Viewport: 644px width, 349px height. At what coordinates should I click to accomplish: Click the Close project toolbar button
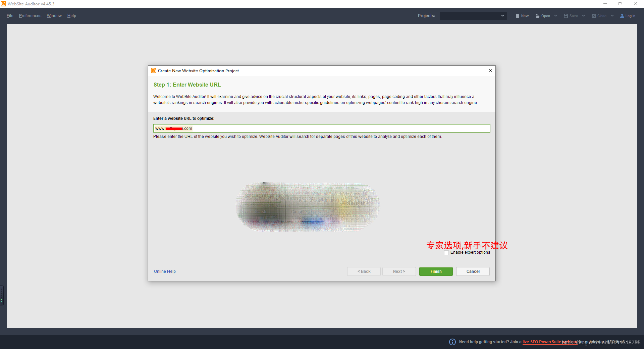[599, 16]
